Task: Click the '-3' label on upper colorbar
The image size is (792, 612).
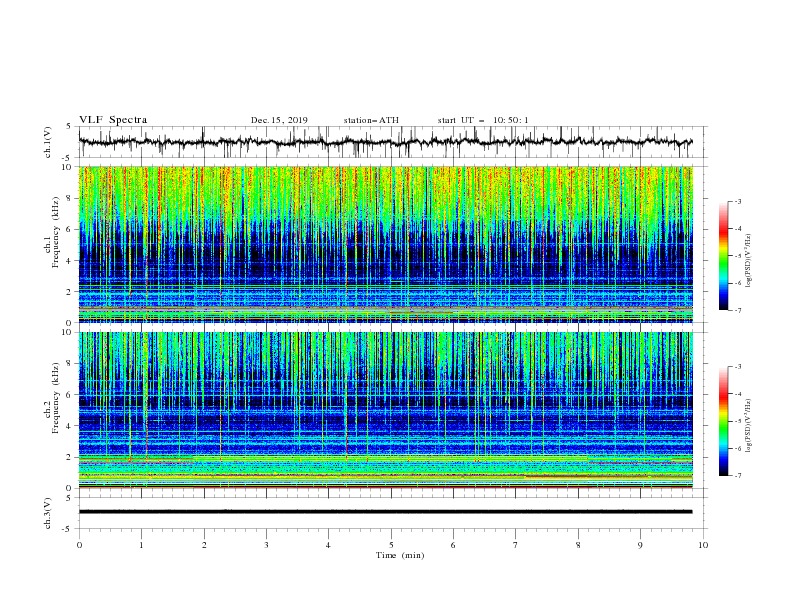Action: (737, 201)
